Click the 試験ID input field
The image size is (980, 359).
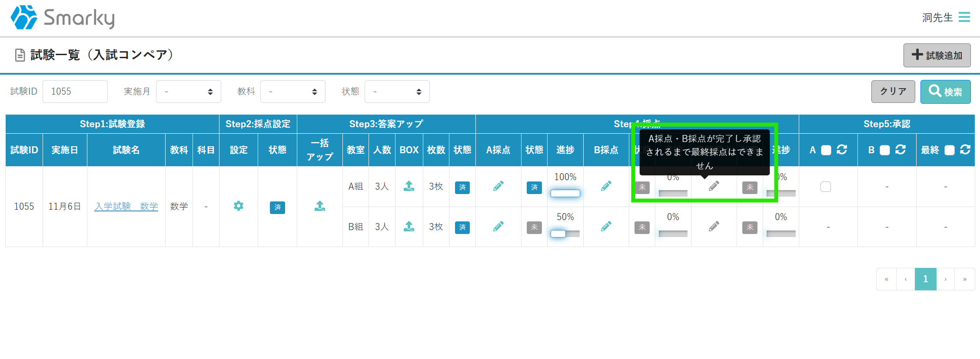point(75,92)
